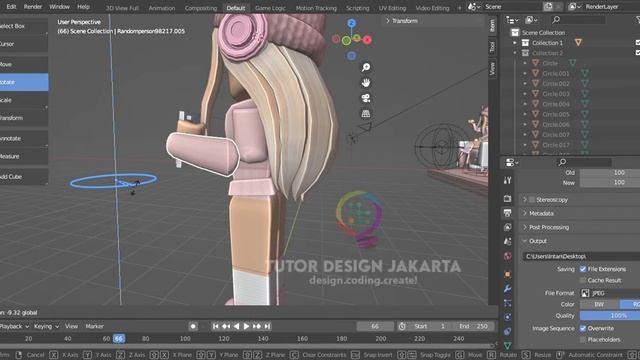
Task: Click the Scene Collection archive icon
Action: coord(515,32)
